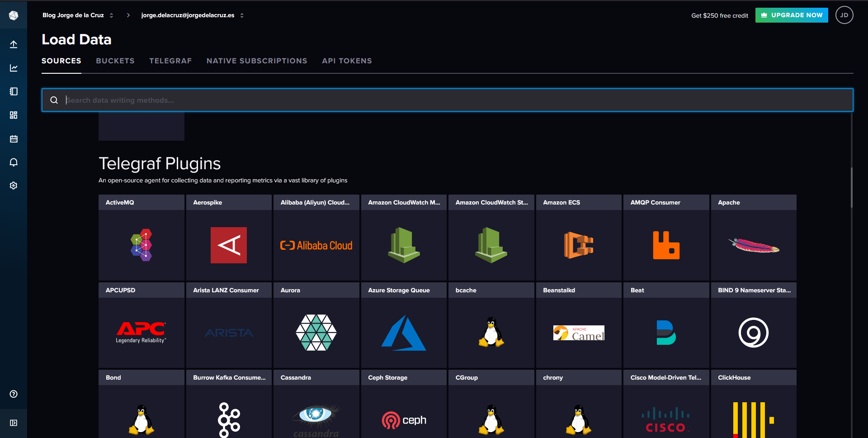Select the Cisco Model-Driven Telemetry logo

click(x=666, y=420)
